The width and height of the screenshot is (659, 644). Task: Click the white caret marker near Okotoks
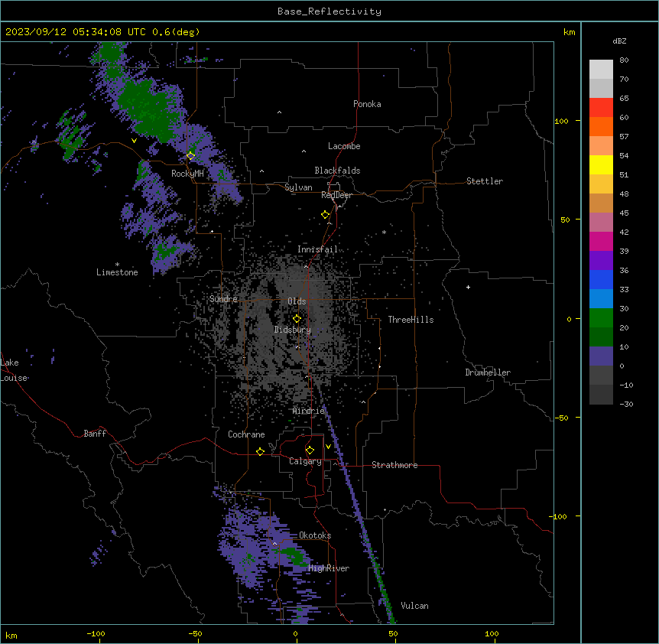(275, 544)
